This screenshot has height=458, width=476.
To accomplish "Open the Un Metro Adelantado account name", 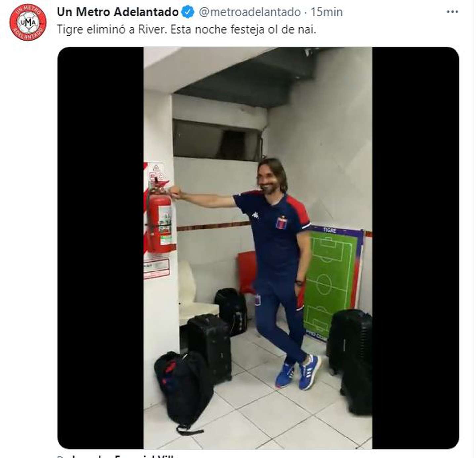I will click(x=118, y=12).
